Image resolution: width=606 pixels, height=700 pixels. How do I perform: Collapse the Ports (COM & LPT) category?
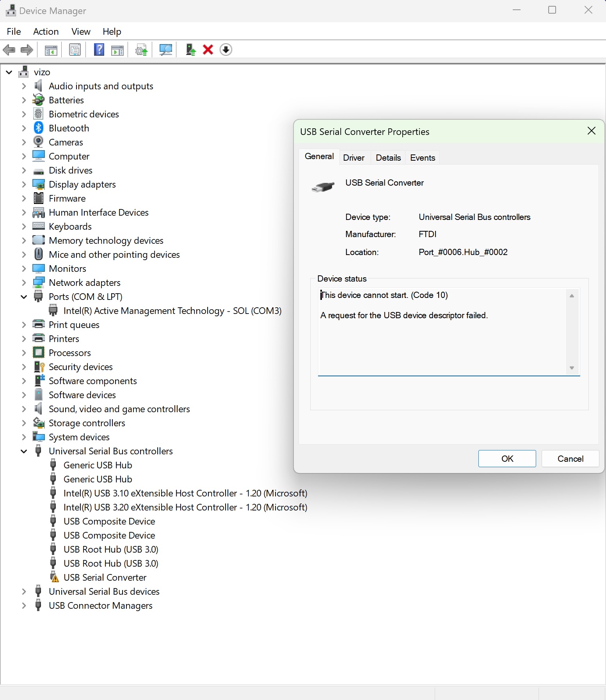tap(24, 297)
